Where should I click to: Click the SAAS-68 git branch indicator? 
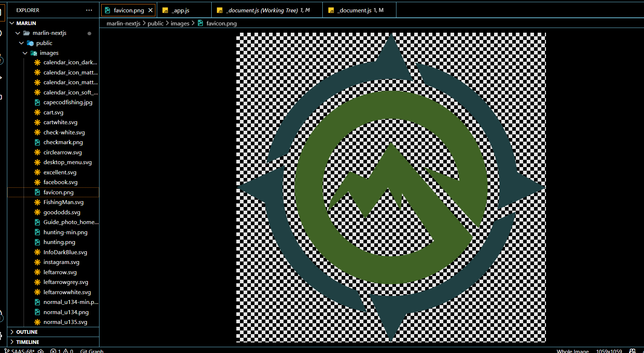[23, 351]
